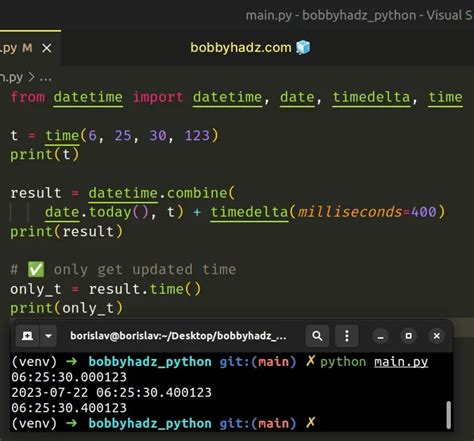Image resolution: width=474 pixels, height=441 pixels.
Task: Click 'result' variable on combine line
Action: pyautogui.click(x=36, y=193)
